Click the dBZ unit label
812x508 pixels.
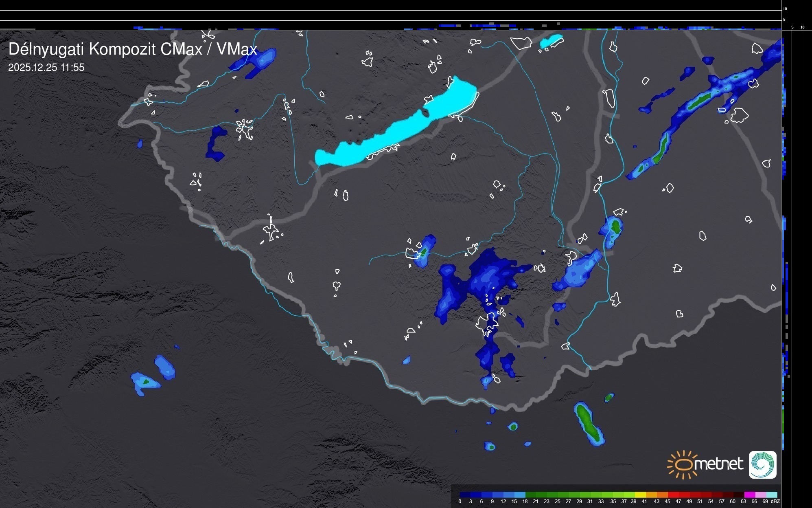(775, 501)
